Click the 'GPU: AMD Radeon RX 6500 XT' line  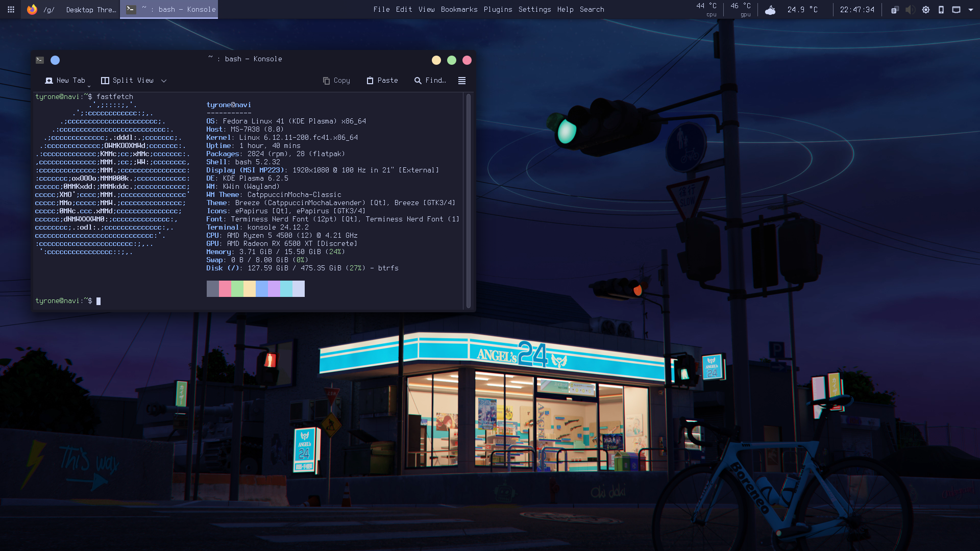tap(282, 244)
